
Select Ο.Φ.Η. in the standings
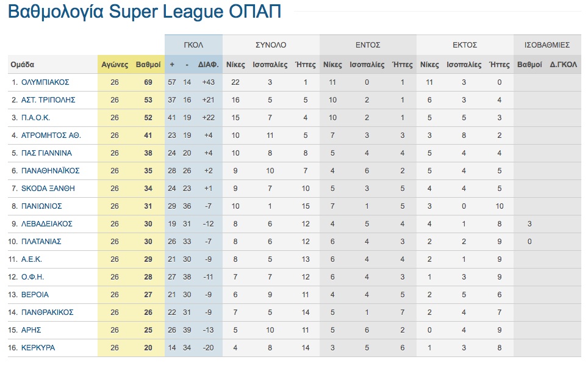(31, 277)
